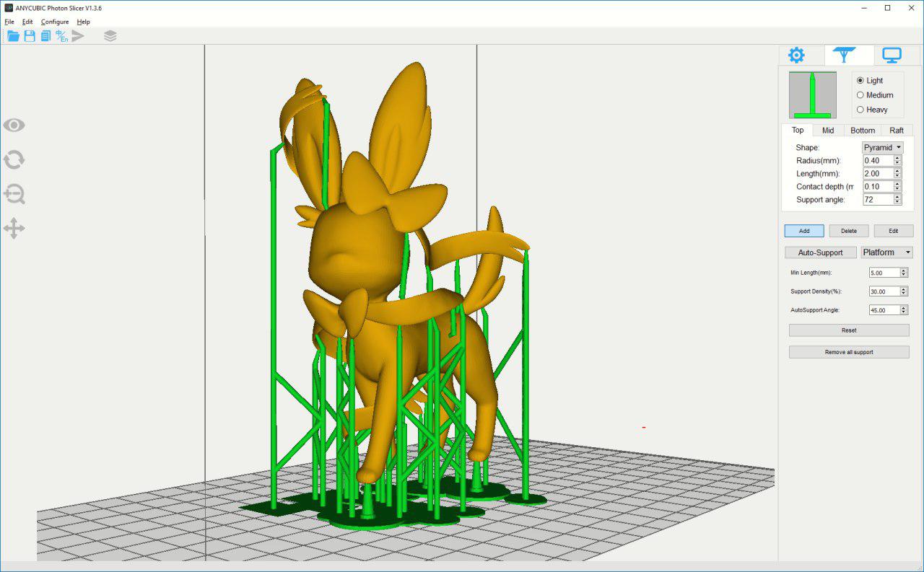Save the project using the floppy disk icon
Image resolution: width=924 pixels, height=572 pixels.
(30, 36)
